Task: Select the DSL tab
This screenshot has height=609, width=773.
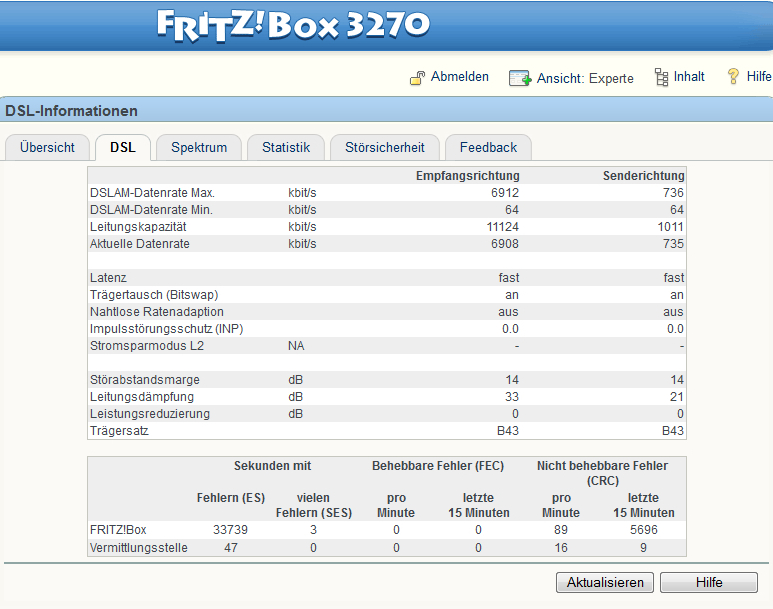Action: pyautogui.click(x=123, y=147)
